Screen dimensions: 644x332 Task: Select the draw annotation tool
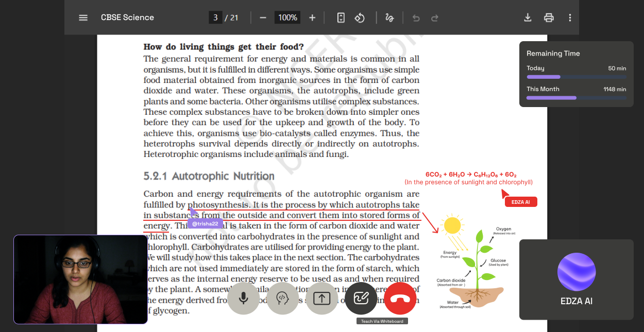click(x=389, y=18)
